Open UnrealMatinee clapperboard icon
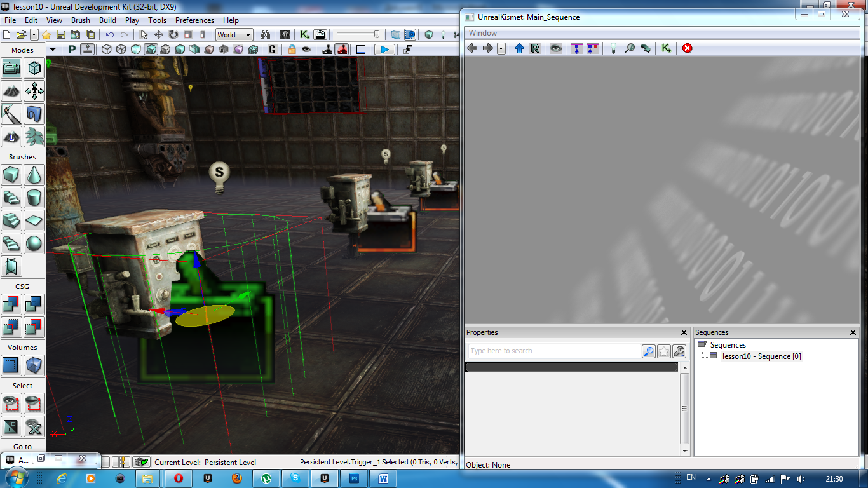This screenshot has height=488, width=868. [320, 35]
